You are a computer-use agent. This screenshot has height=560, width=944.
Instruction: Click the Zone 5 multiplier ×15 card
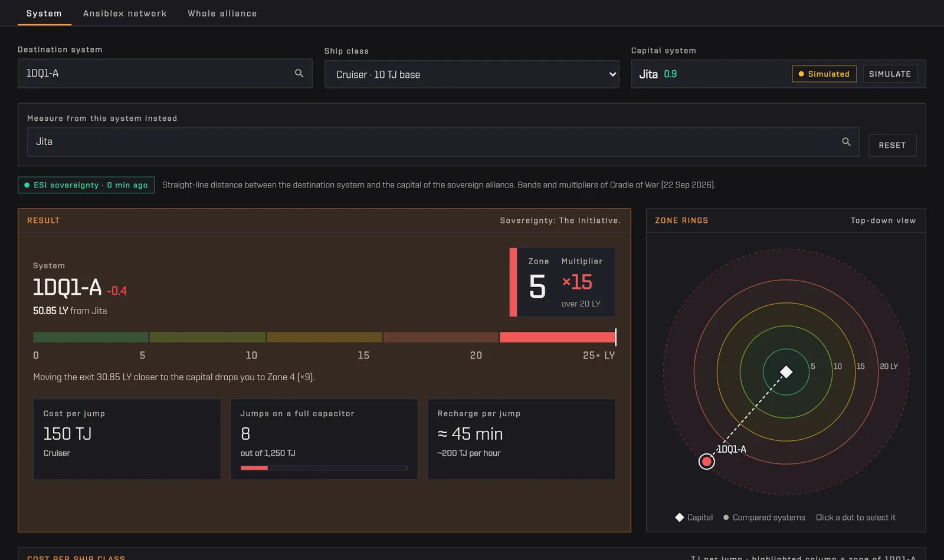562,282
